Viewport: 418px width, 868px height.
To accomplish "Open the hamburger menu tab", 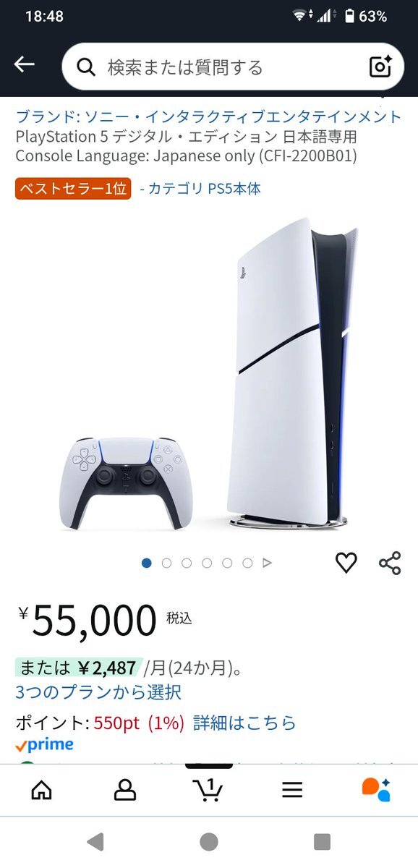I will 292,790.
